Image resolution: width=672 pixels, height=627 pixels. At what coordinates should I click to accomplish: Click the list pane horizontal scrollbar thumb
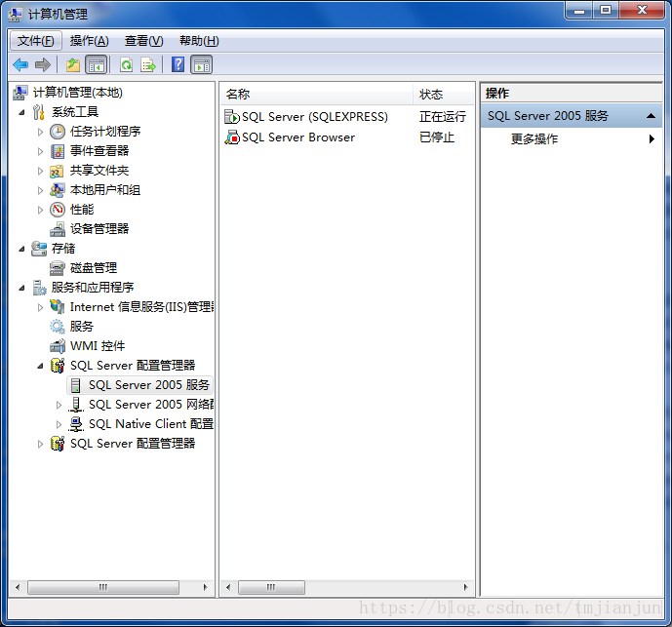[x=271, y=587]
